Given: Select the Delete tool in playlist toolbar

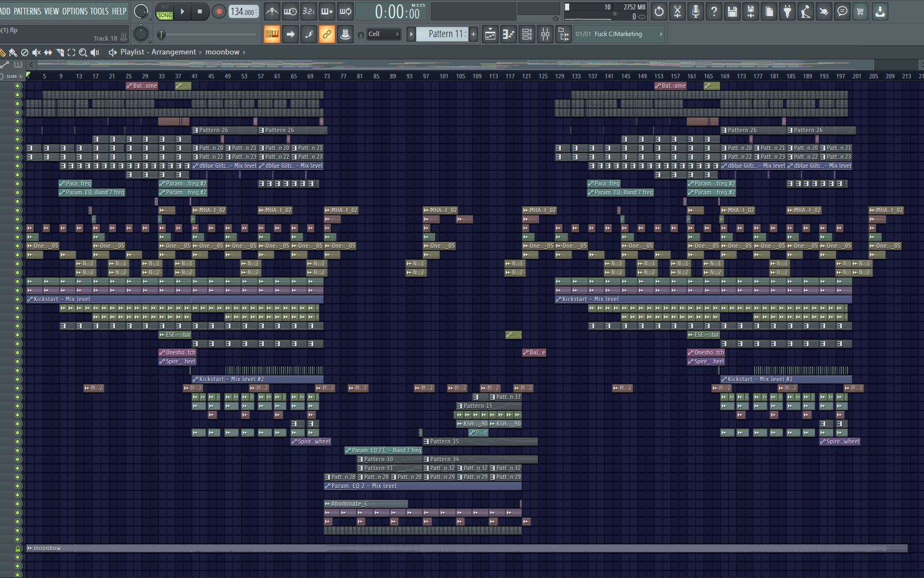Looking at the screenshot, I should click(24, 52).
